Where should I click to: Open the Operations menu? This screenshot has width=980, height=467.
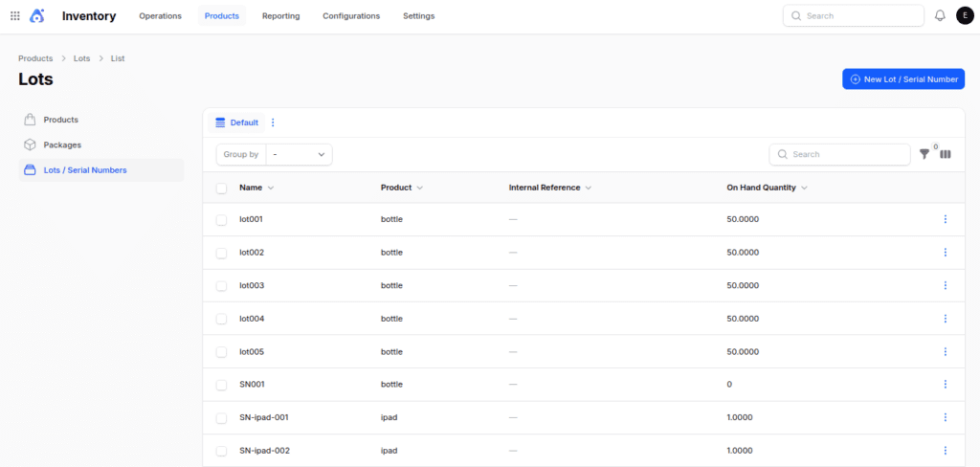pos(160,16)
